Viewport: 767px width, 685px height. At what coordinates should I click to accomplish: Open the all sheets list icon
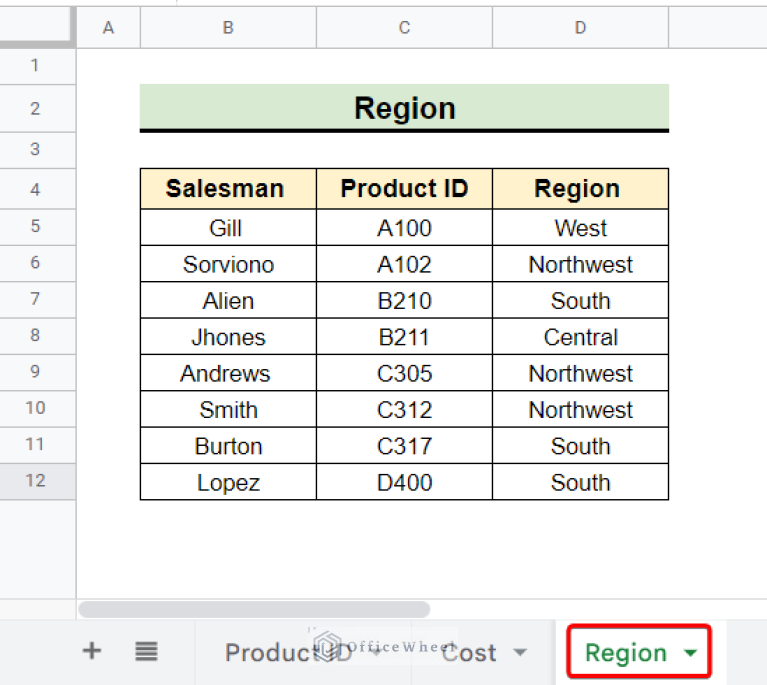click(147, 652)
